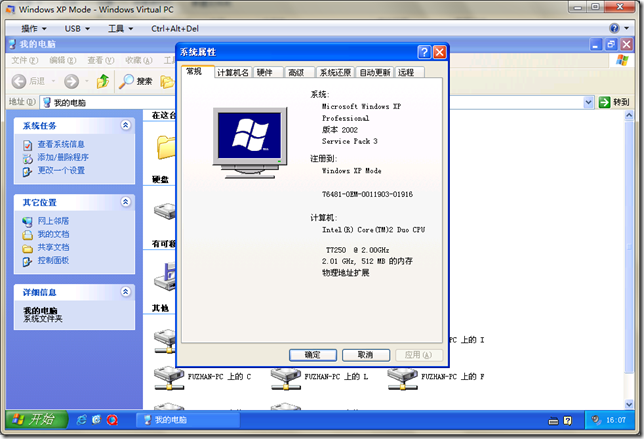The width and height of the screenshot is (644, 439).
Task: Select network drive FUZHAN-PC 上的 C
Action: tap(202, 377)
